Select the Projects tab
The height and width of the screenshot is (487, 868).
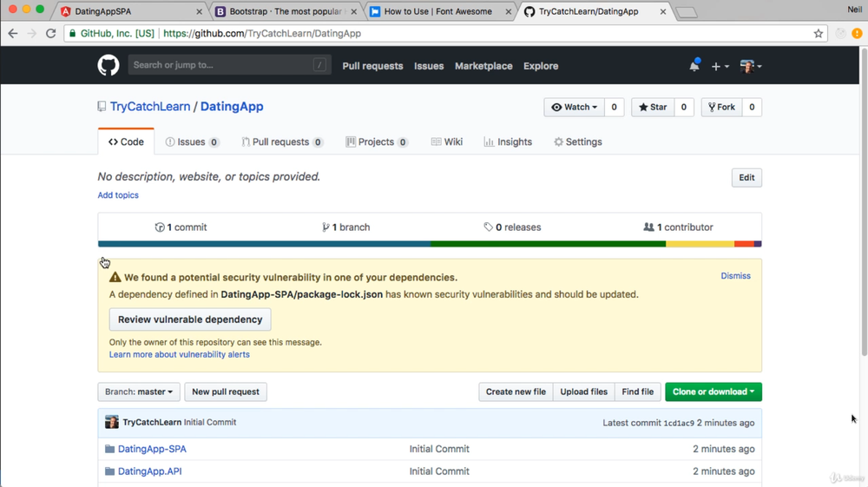point(377,141)
